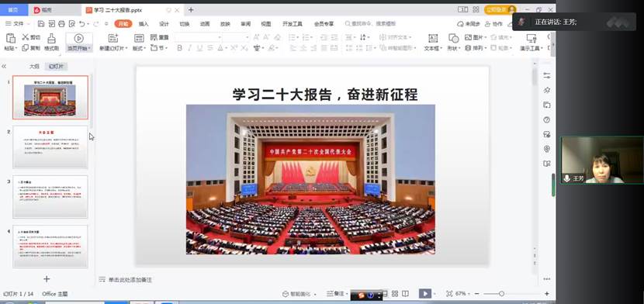Viewport: 644px width, 304px height.
Task: Click the zoom slider handle
Action: pyautogui.click(x=501, y=294)
